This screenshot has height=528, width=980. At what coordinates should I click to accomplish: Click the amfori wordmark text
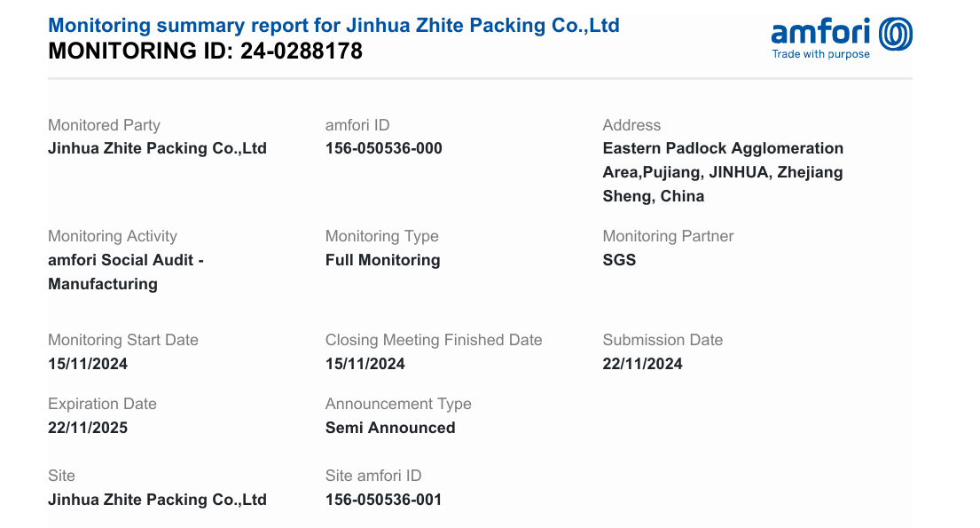[821, 33]
